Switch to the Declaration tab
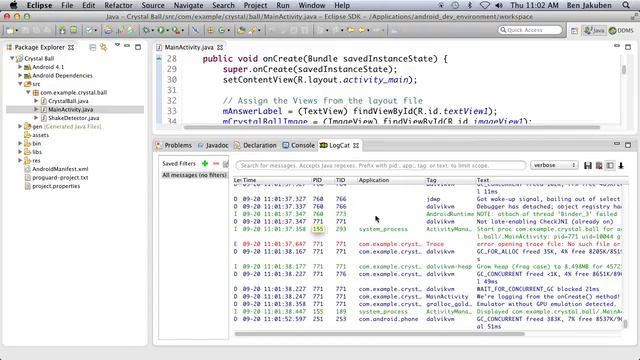The image size is (640, 360). 256,145
